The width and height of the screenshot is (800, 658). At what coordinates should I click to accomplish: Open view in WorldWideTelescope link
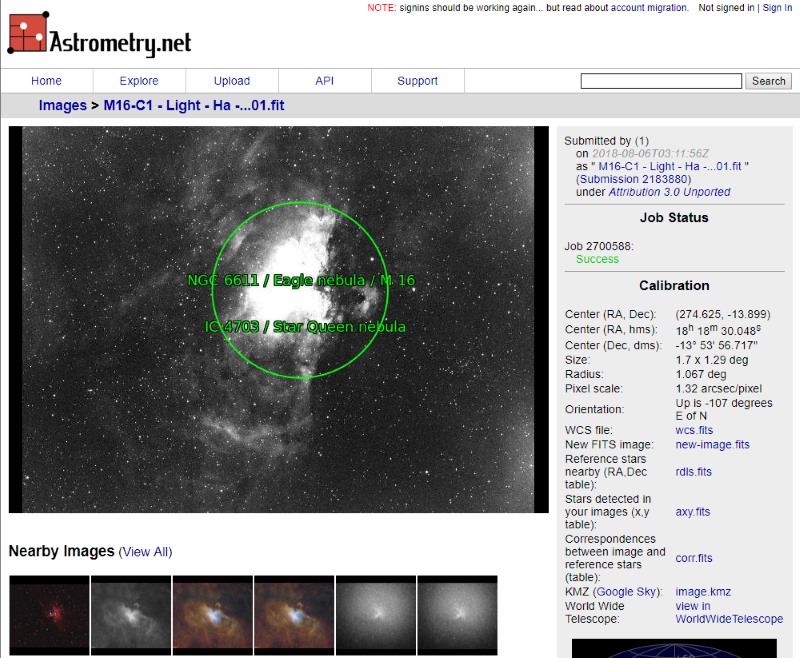click(729, 613)
